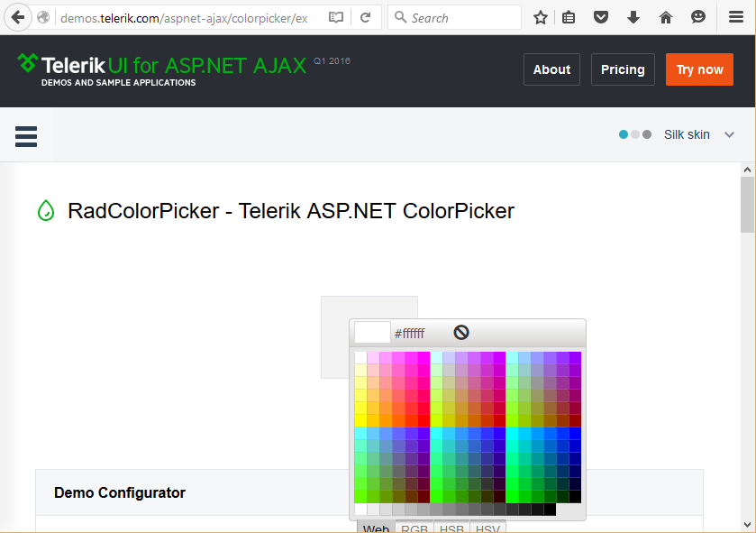Click the scrollbar up arrow
The width and height of the screenshot is (756, 533).
click(x=747, y=170)
